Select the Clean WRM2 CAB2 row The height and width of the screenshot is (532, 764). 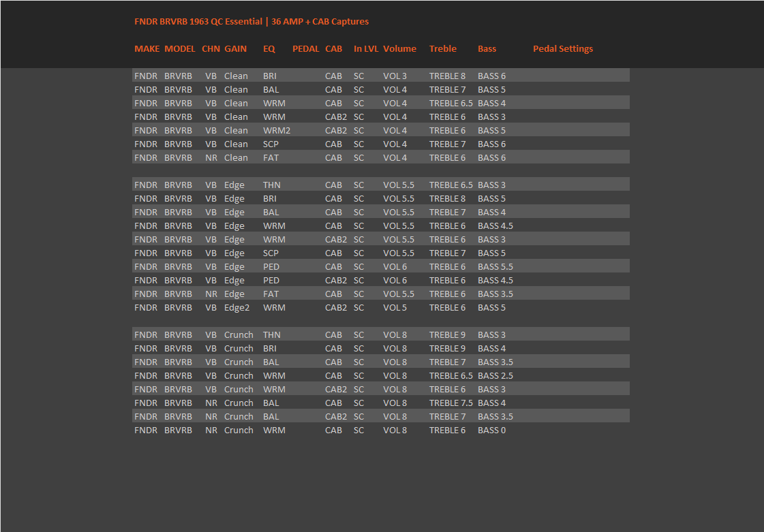click(x=380, y=130)
